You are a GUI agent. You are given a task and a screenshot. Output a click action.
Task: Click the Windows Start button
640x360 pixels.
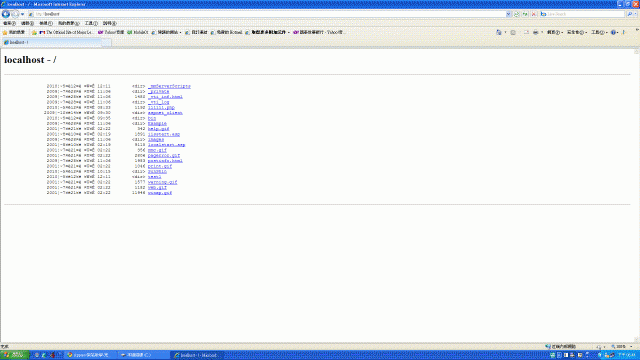pos(14,355)
